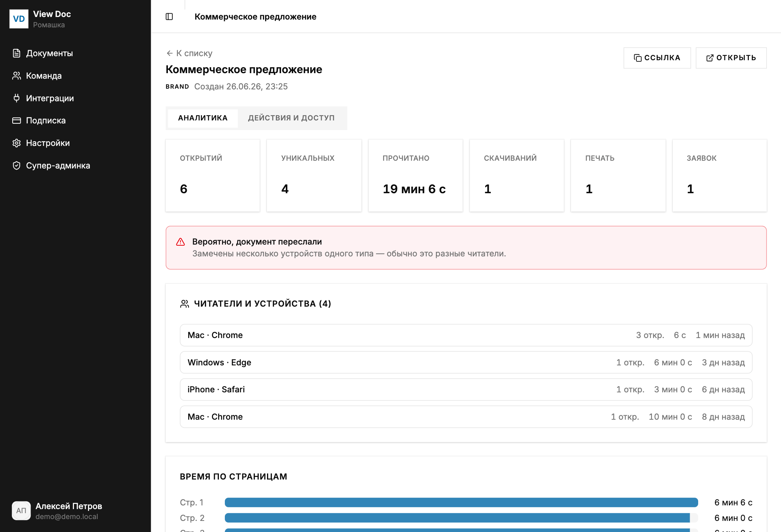
Task: Select the Windows · Edge reader row
Action: click(x=466, y=362)
